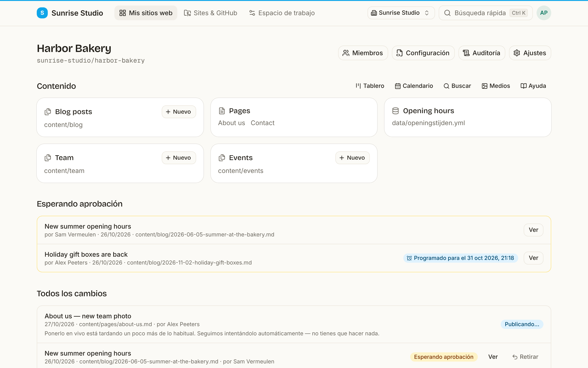Click Buscar in the Contenido toolbar
588x368 pixels.
tap(457, 86)
